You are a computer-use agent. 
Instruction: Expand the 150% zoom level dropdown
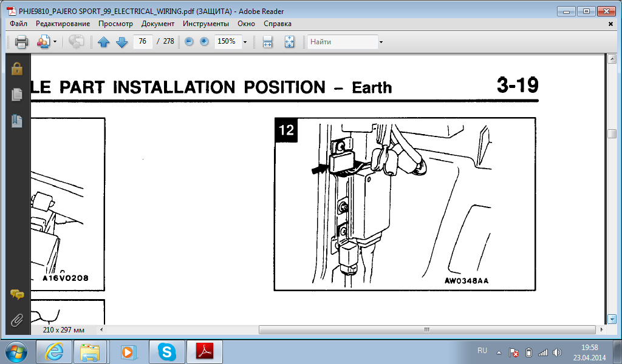(x=245, y=42)
